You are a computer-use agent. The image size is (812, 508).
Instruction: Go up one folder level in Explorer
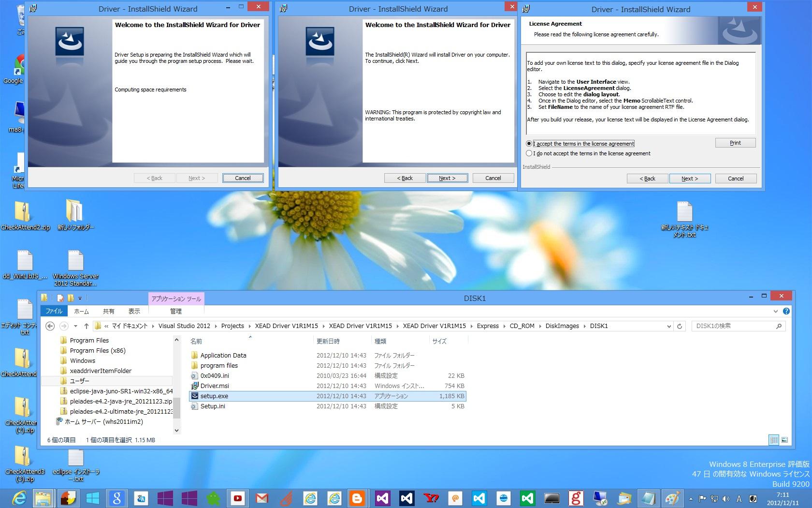[x=87, y=326]
